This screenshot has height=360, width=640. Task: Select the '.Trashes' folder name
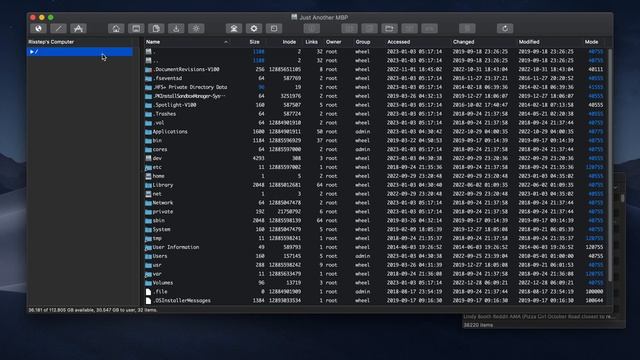point(164,114)
